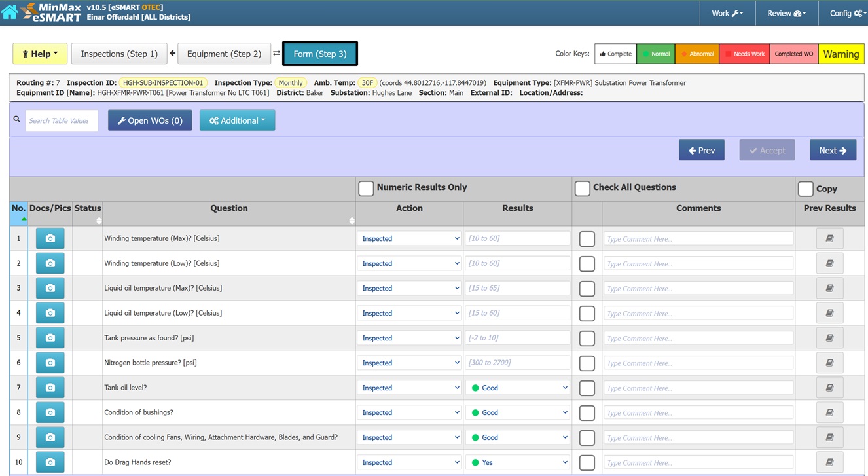
Task: Click the Accept button
Action: pos(767,150)
